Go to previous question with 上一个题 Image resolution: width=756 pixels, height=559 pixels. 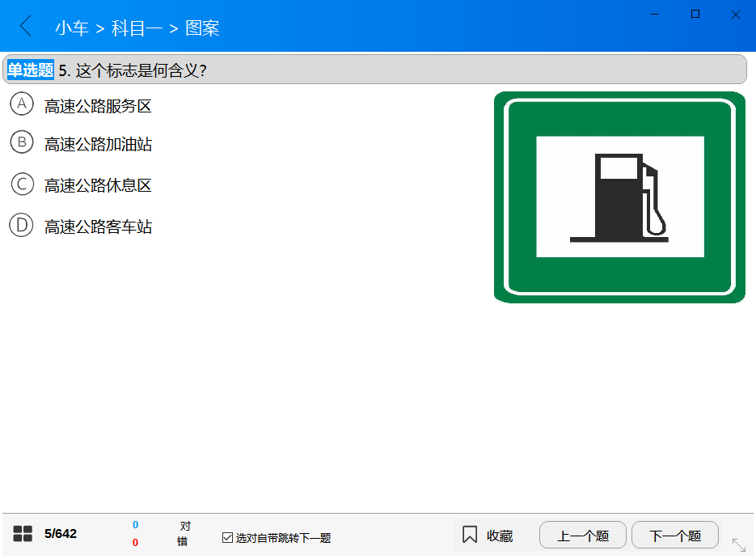583,536
